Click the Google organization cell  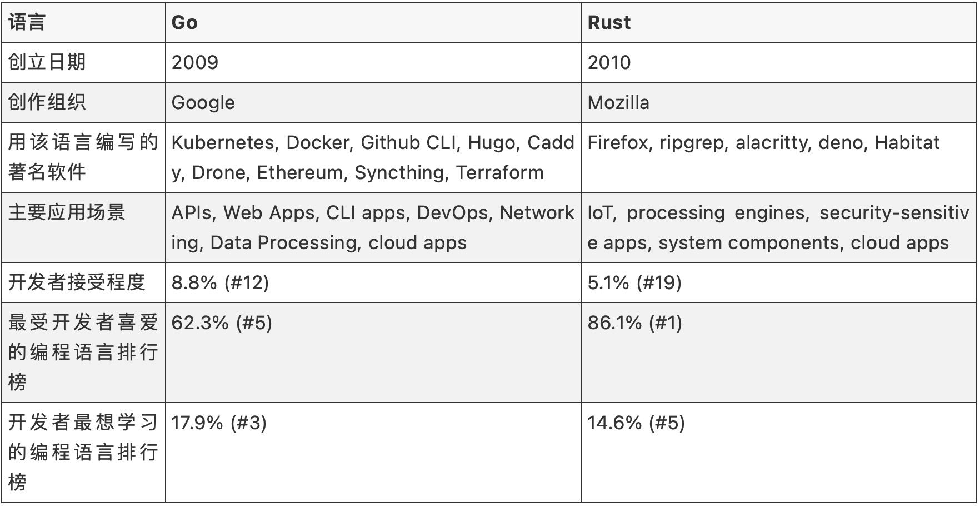coord(203,102)
